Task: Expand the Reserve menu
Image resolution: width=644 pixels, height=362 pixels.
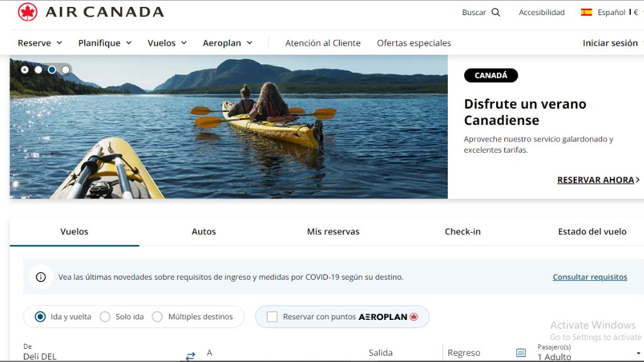Action: (x=40, y=43)
